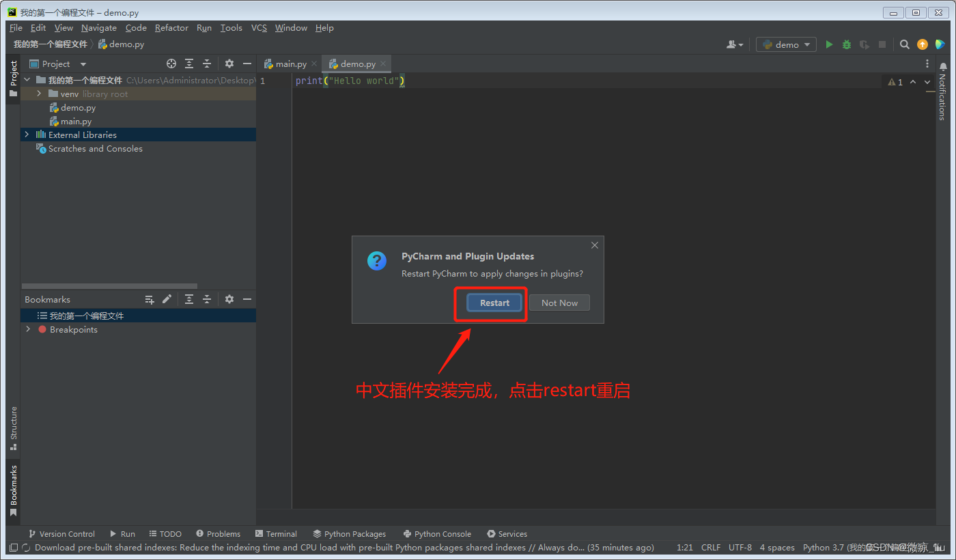
Task: Click demo.py in the breadcrumb bar
Action: click(x=121, y=44)
